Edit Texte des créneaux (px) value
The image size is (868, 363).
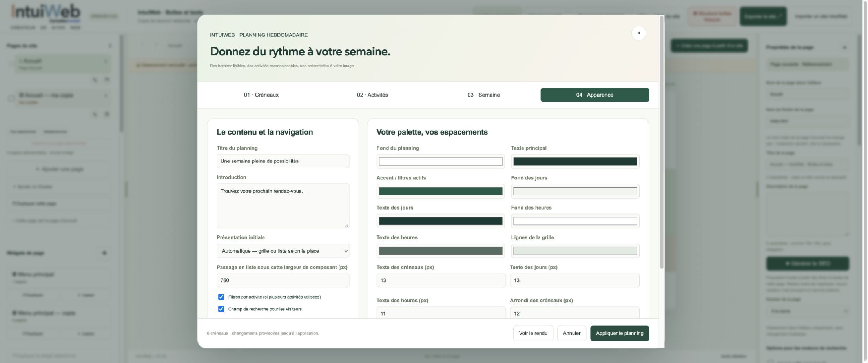(441, 281)
